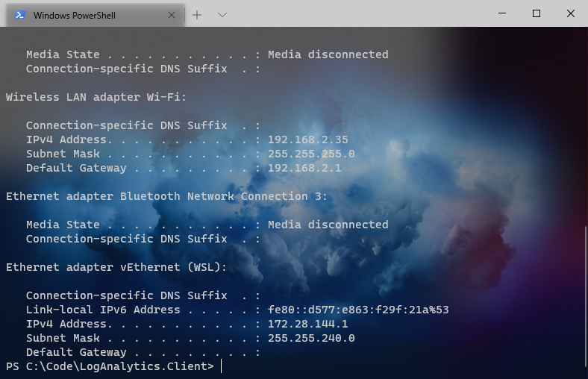Click the Bluetooth Network Connection 3 heading
The height and width of the screenshot is (379, 588).
coord(166,196)
